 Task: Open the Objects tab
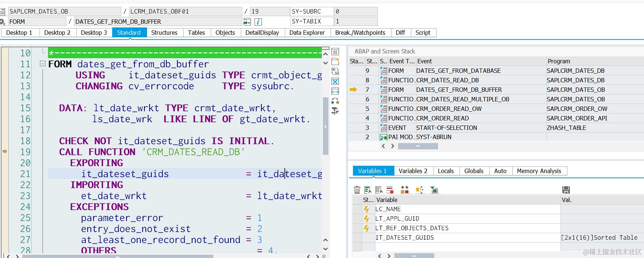pyautogui.click(x=225, y=33)
